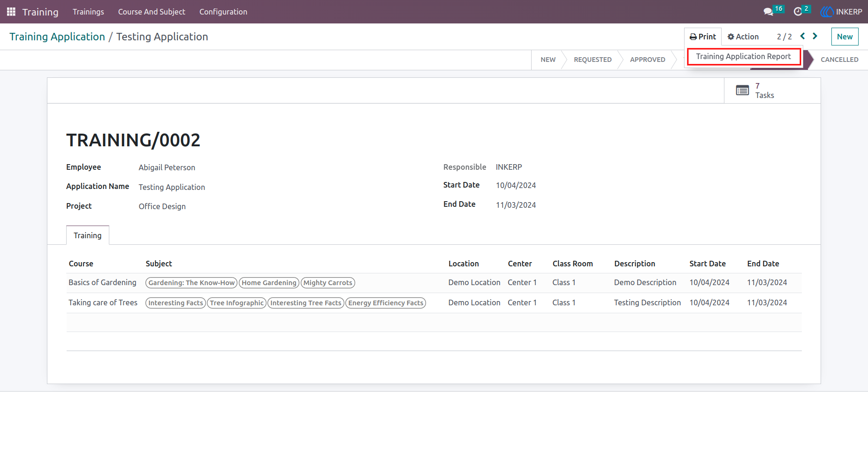The image size is (868, 453).
Task: Select the Training tab
Action: pyautogui.click(x=88, y=235)
